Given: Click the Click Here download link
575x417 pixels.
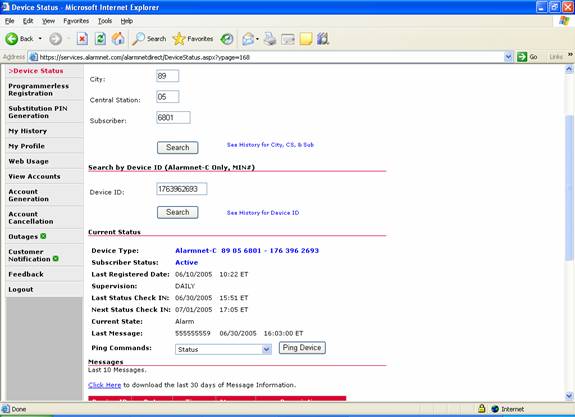Looking at the screenshot, I should [105, 385].
